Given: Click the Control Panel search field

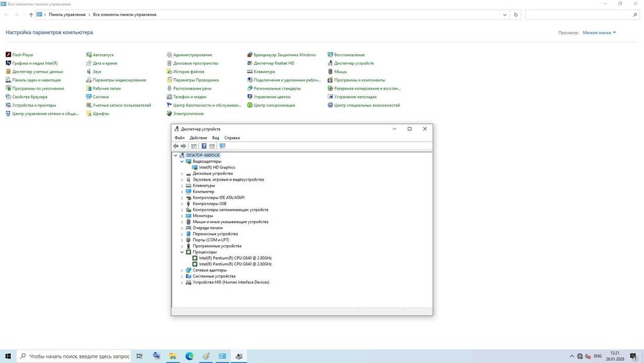Looking at the screenshot, I should coord(582,15).
